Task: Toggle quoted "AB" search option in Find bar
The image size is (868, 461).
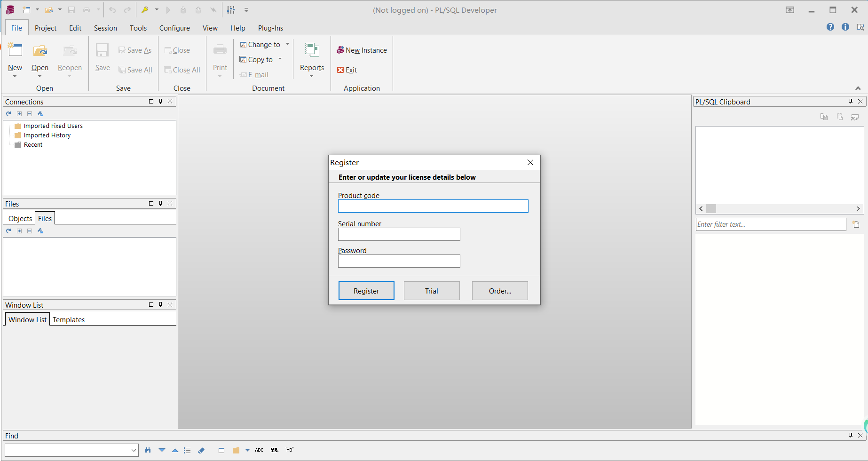Action: (x=290, y=450)
